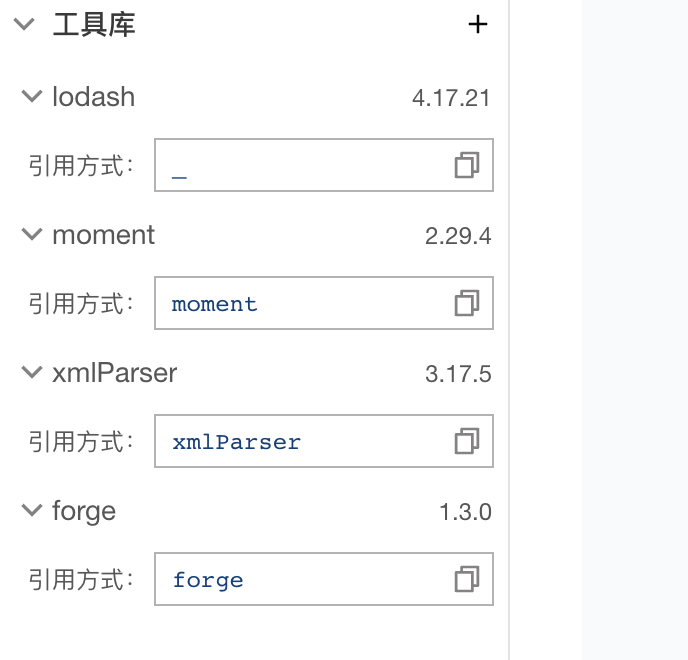This screenshot has height=660, width=688.
Task: Select the xmlParser library name
Action: click(x=115, y=373)
